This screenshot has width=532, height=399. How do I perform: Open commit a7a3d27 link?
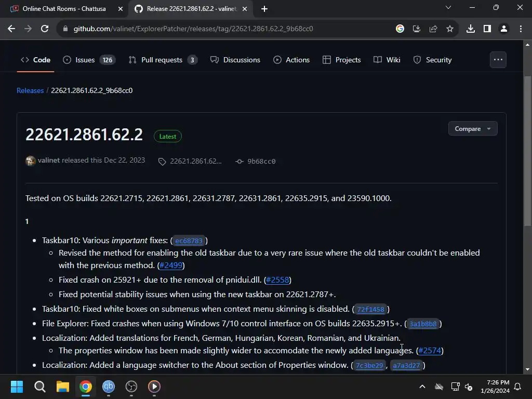click(x=406, y=365)
